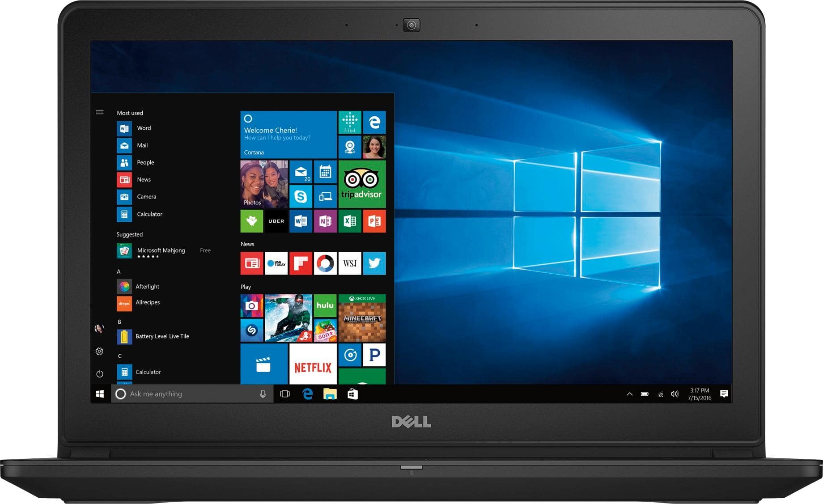
Task: Open the OneNote tile
Action: [x=325, y=221]
